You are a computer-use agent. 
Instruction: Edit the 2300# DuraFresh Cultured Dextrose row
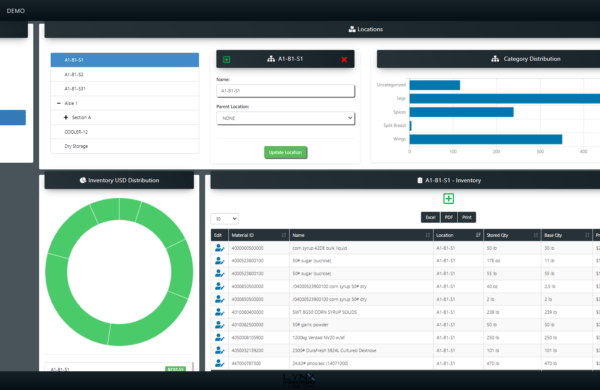click(x=219, y=350)
